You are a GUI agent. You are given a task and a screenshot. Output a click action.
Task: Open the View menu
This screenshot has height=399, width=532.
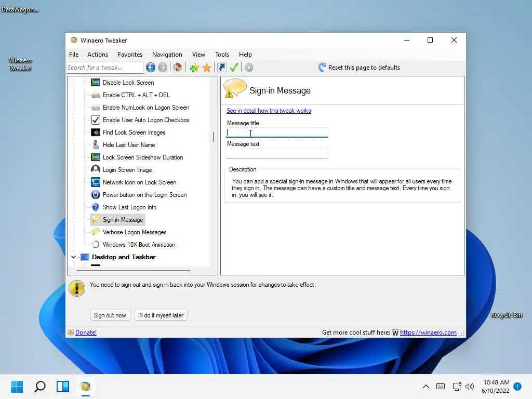pyautogui.click(x=198, y=54)
